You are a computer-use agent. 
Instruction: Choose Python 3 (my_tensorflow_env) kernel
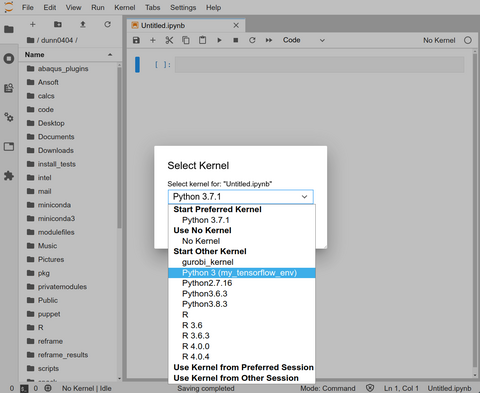click(x=242, y=273)
